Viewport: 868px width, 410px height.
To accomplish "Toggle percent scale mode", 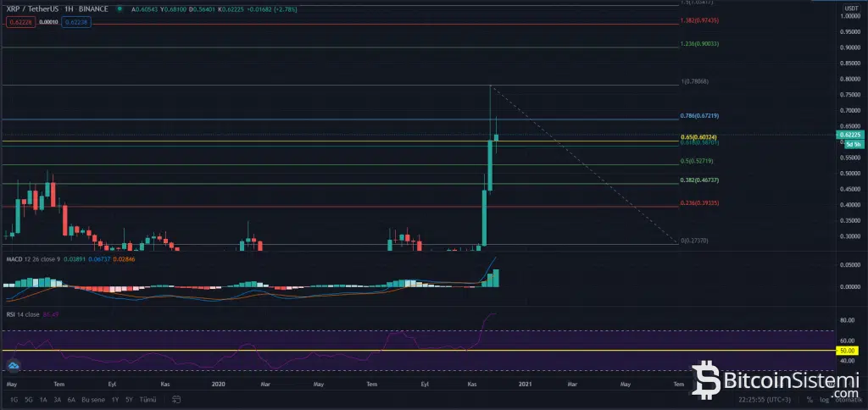I will [x=810, y=399].
